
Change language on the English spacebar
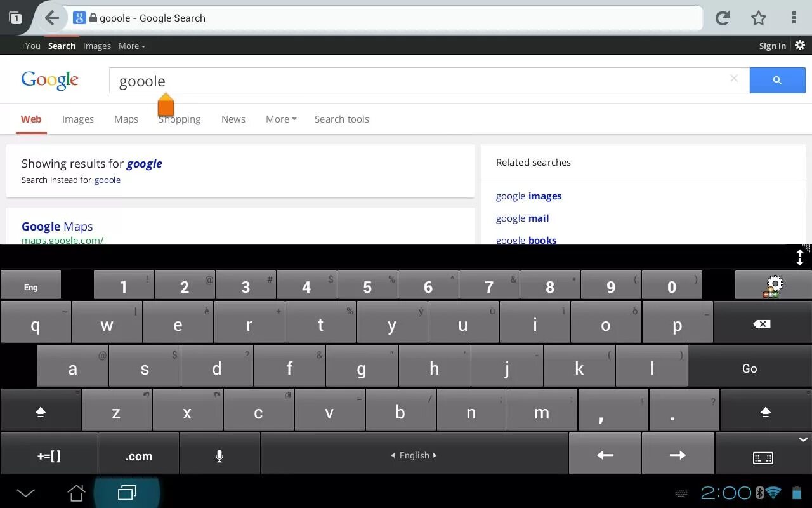coord(414,455)
